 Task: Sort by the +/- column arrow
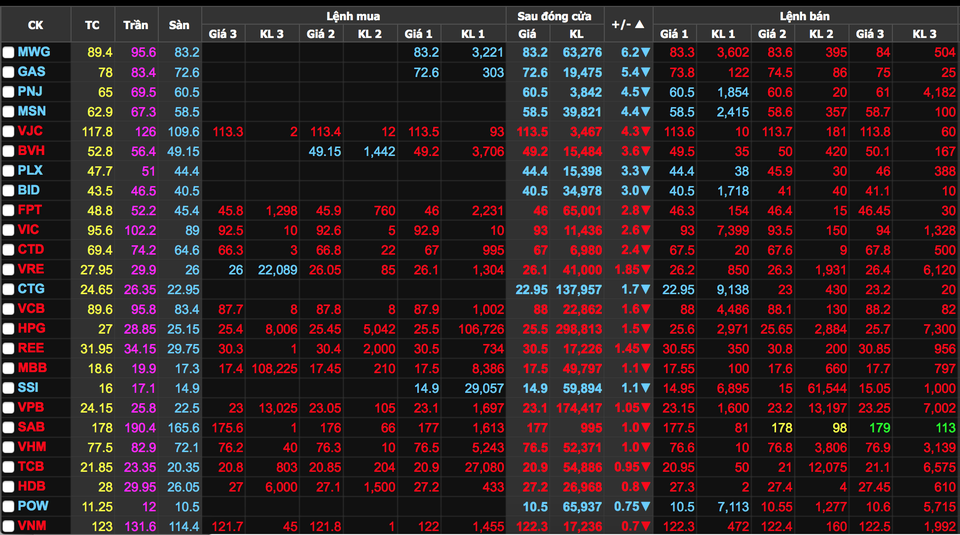[640, 24]
